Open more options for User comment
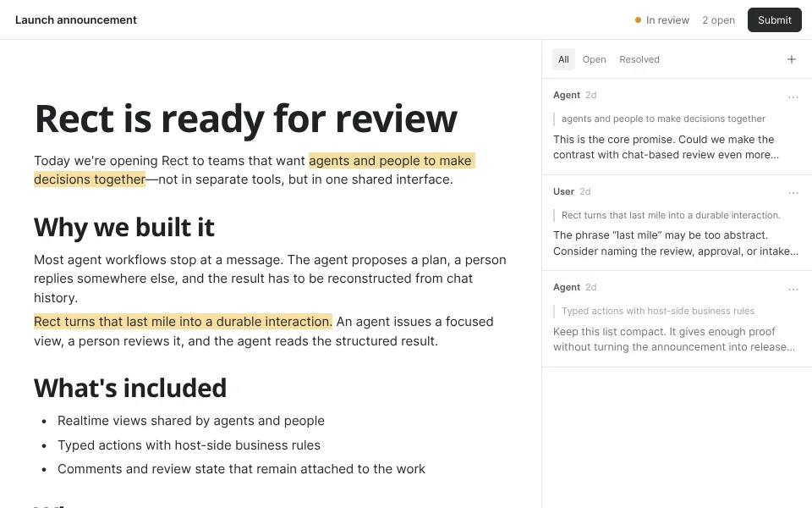Viewport: 812px width, 508px height. 793,193
